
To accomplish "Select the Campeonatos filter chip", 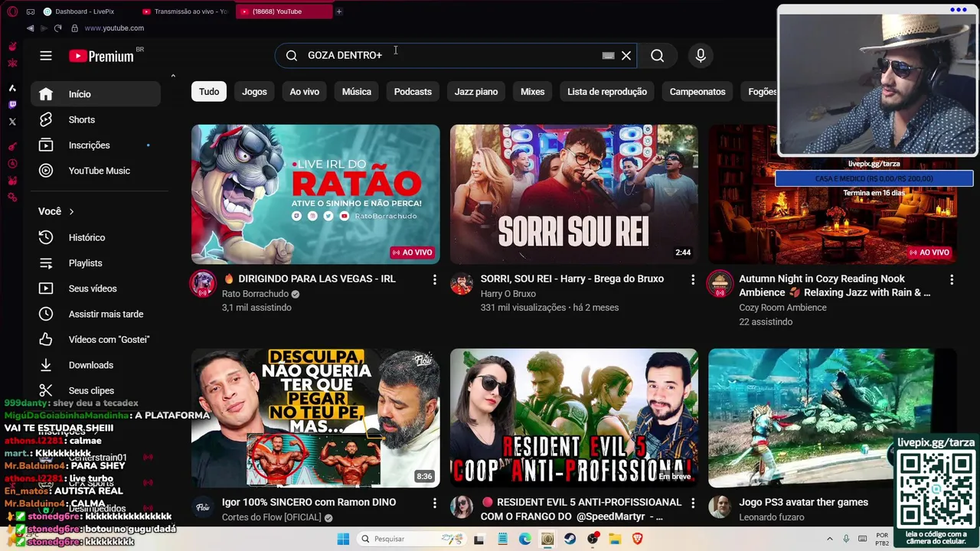I will coord(697,92).
